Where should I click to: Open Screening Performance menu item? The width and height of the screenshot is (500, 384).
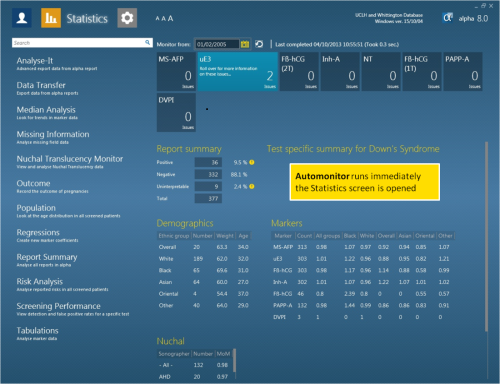point(73,309)
